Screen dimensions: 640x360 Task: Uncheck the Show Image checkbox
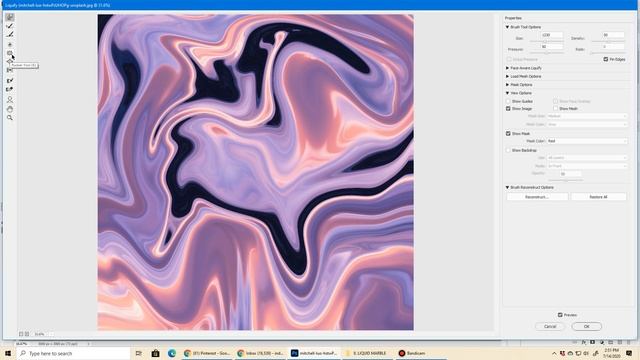508,109
